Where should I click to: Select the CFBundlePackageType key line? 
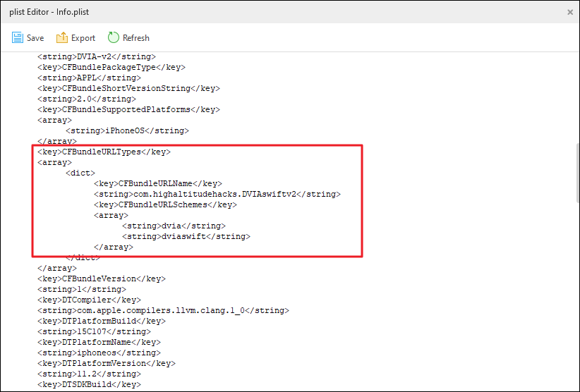click(x=111, y=67)
